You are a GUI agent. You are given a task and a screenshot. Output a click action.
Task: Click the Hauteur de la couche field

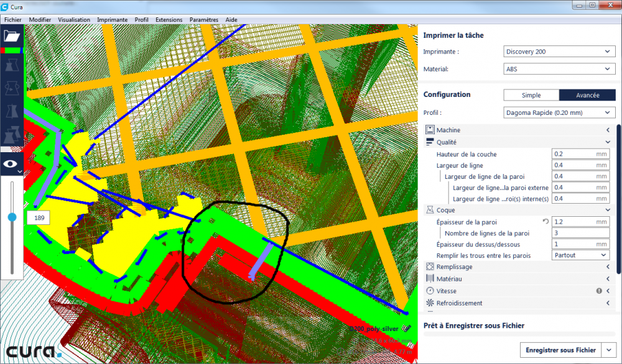point(580,154)
